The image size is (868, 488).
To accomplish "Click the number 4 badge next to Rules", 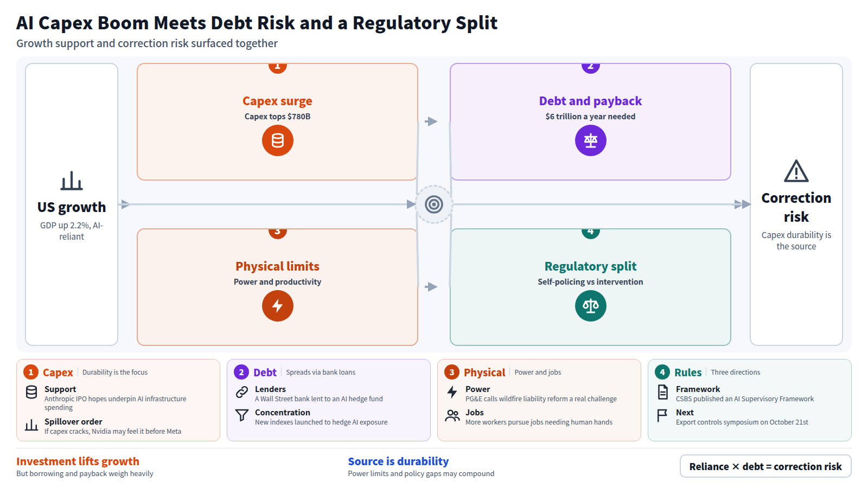I will 662,372.
